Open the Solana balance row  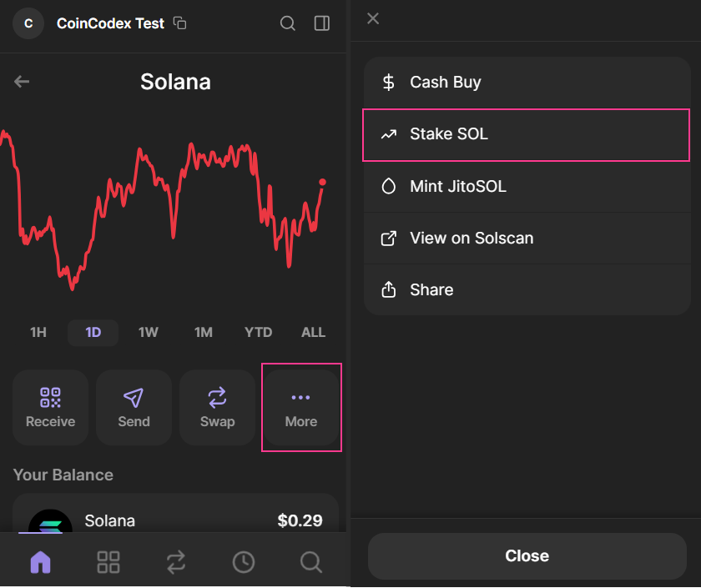pos(175,520)
